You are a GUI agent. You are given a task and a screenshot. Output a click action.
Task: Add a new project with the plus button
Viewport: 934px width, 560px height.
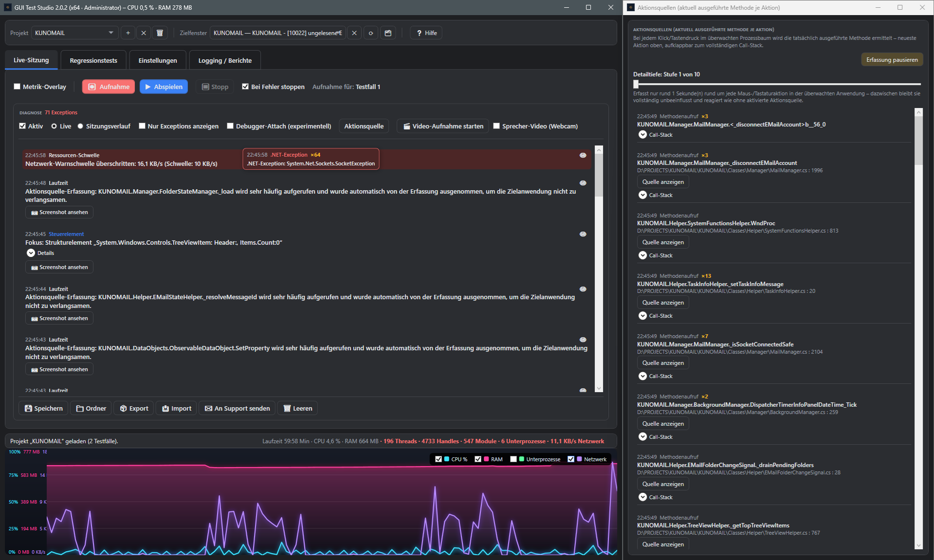point(128,33)
